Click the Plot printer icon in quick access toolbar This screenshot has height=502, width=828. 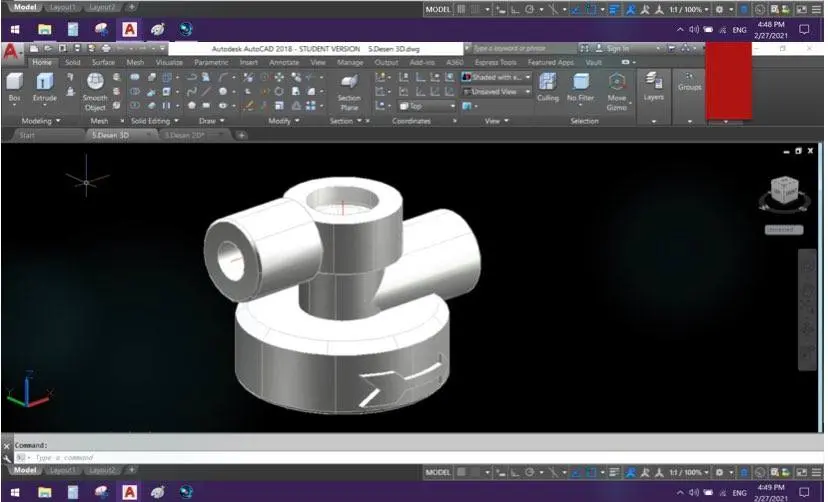click(x=106, y=49)
